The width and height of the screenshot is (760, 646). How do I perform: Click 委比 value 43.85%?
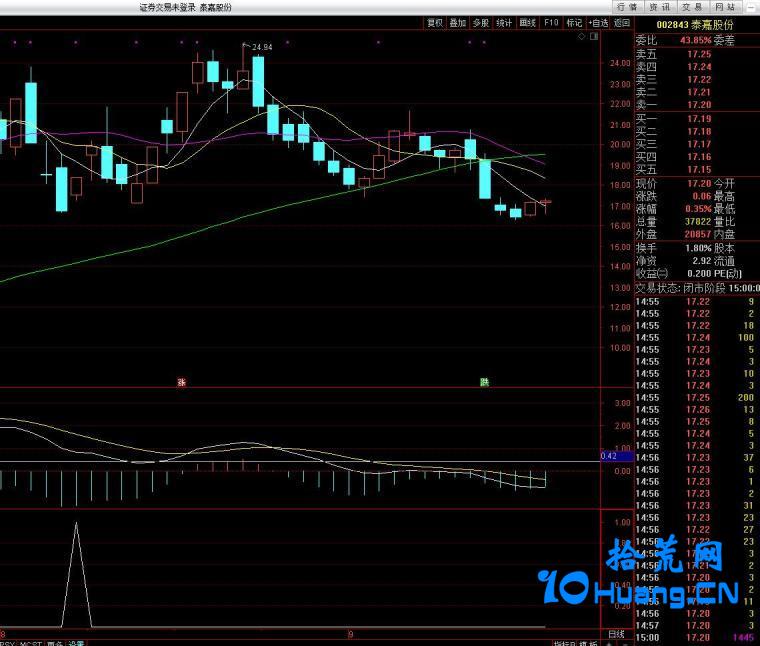click(696, 40)
